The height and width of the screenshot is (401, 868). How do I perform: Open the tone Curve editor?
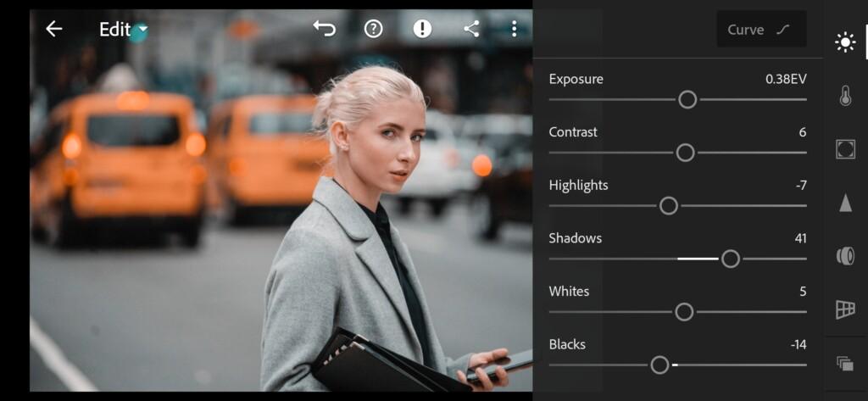[761, 30]
